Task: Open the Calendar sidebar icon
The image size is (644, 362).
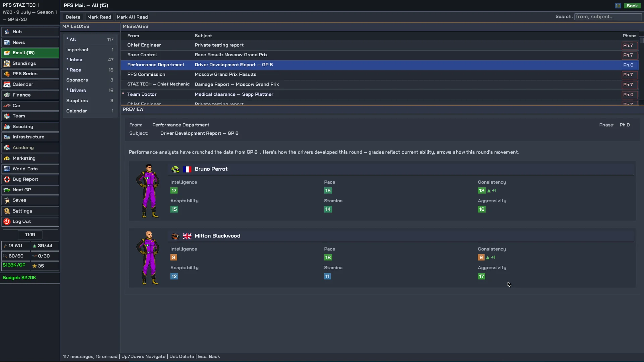Action: point(7,85)
